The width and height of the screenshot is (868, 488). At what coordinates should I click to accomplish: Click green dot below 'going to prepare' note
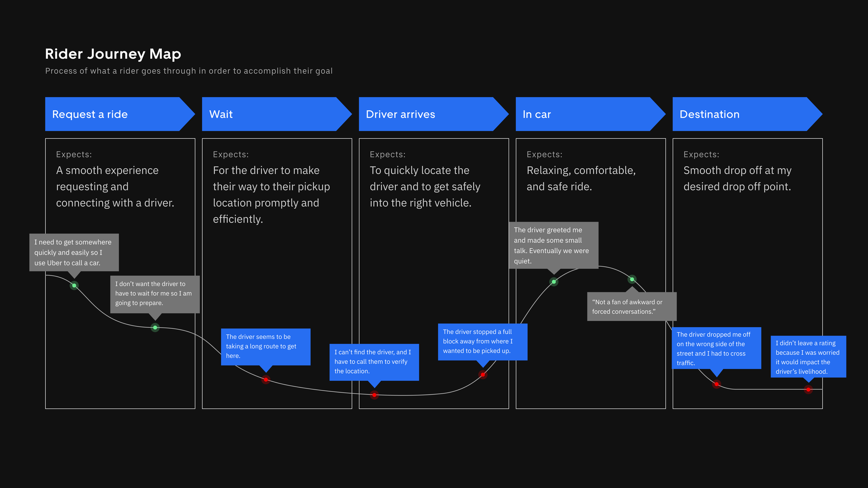pos(155,328)
